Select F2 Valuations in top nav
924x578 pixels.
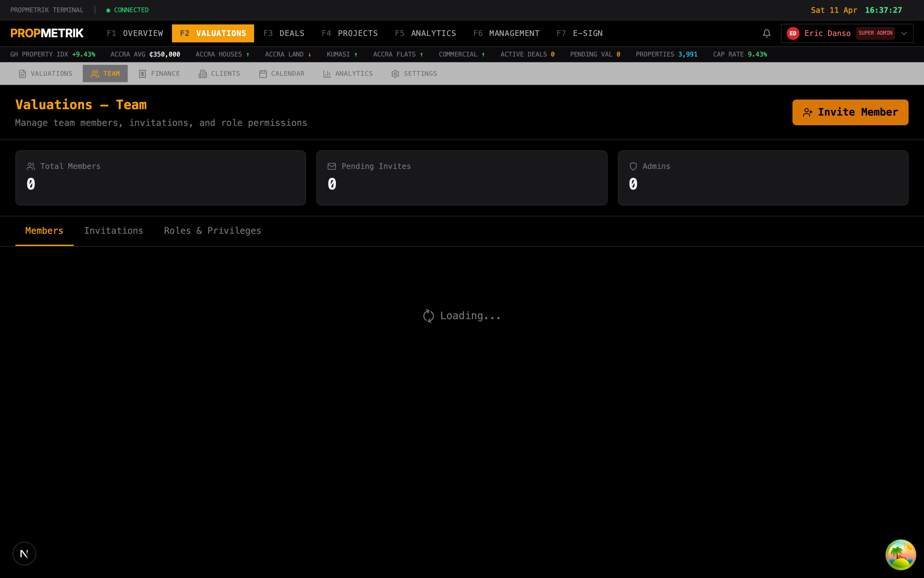point(213,33)
